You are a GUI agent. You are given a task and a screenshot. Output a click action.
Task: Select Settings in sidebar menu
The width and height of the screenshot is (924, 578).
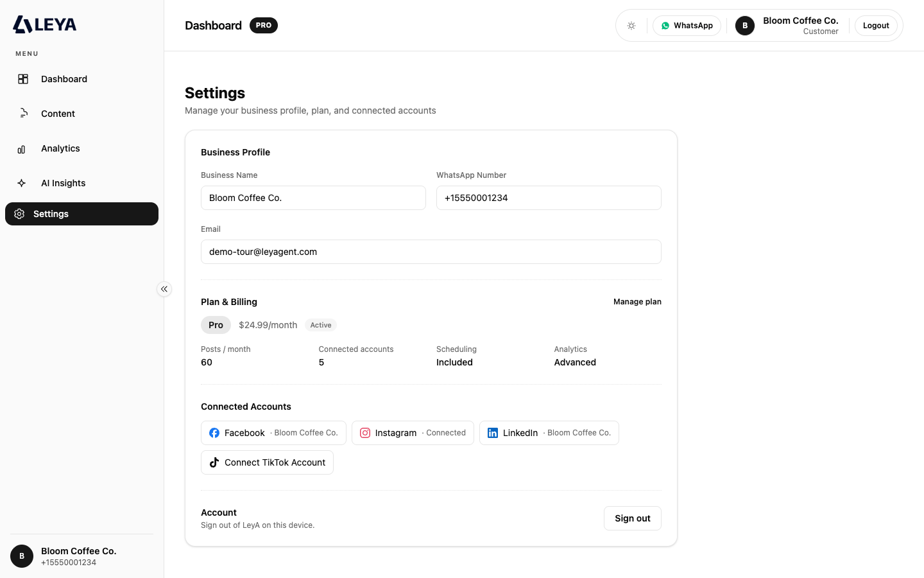pos(81,214)
